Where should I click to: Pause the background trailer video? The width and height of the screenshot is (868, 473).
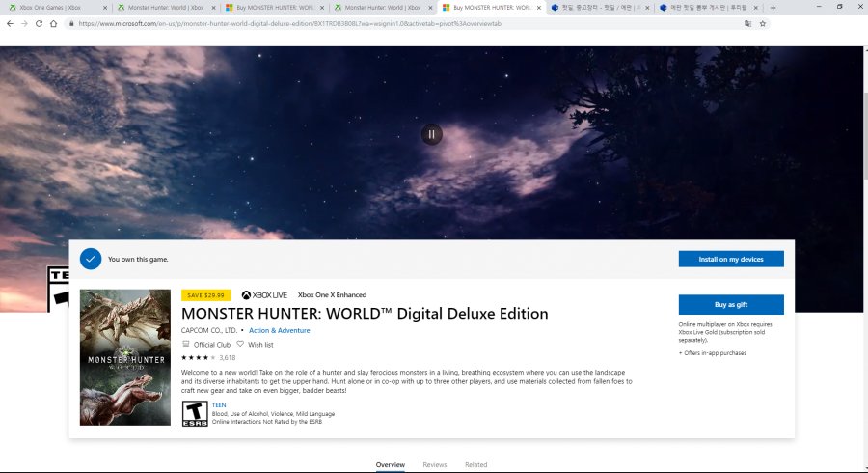[x=432, y=134]
